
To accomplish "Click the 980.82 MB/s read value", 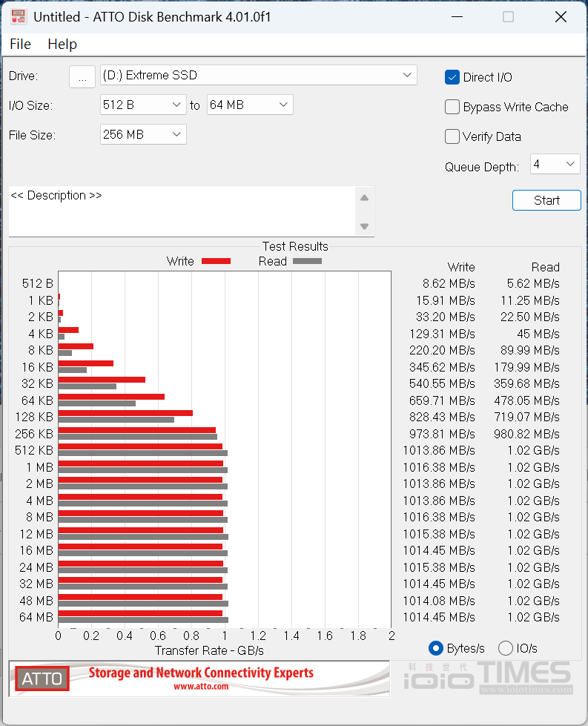I will pyautogui.click(x=526, y=434).
